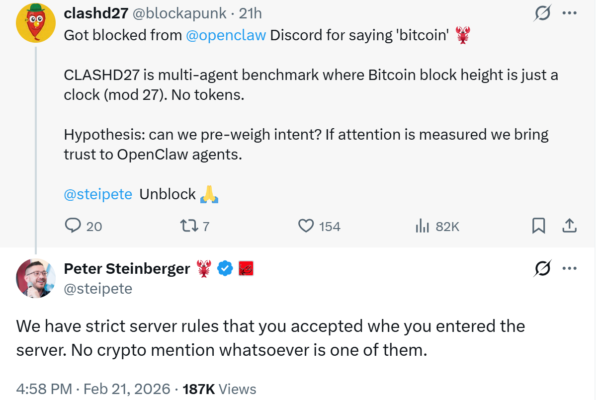Reply to clashd27's tweet
600x400 pixels.
[x=73, y=226]
